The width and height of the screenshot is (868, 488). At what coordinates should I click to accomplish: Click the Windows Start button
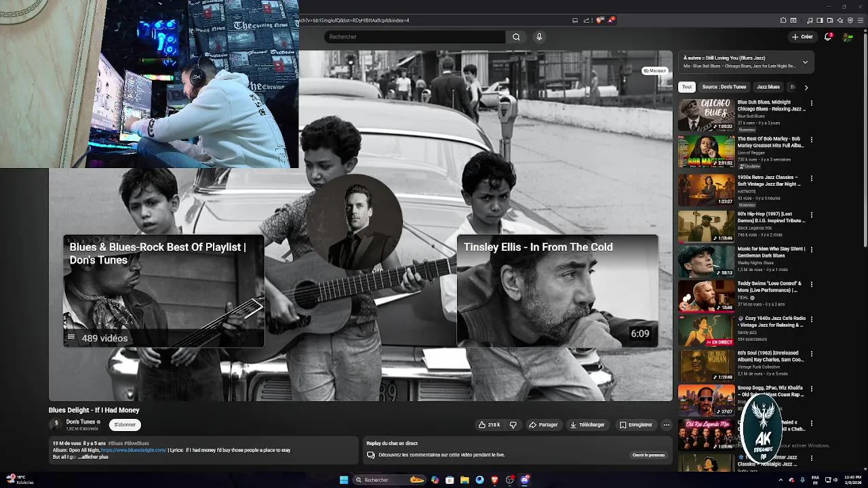pyautogui.click(x=344, y=480)
